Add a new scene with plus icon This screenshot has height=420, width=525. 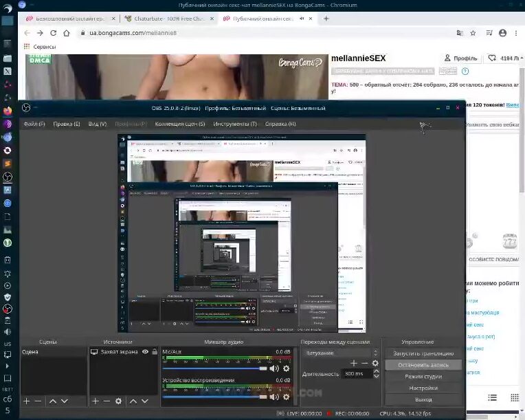[26, 401]
